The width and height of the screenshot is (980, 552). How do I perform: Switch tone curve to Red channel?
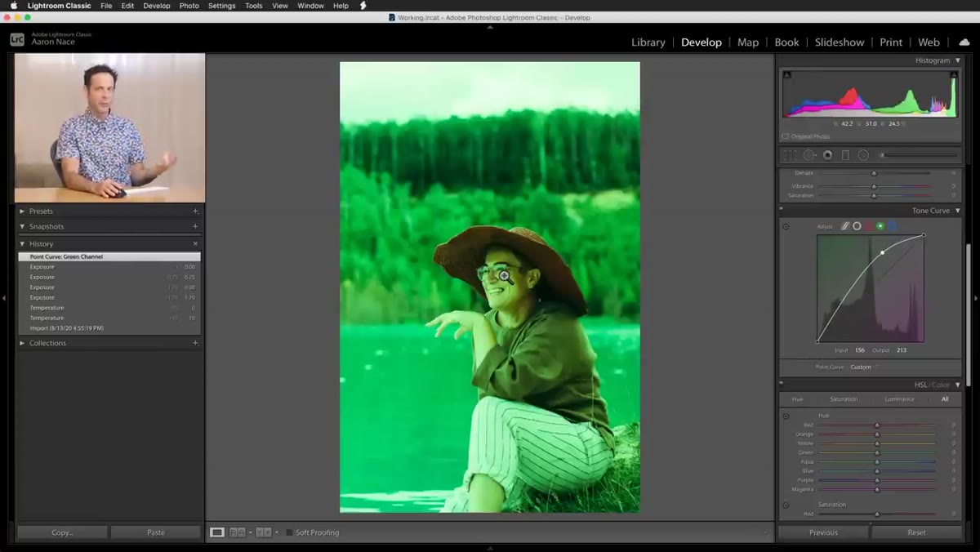(868, 226)
